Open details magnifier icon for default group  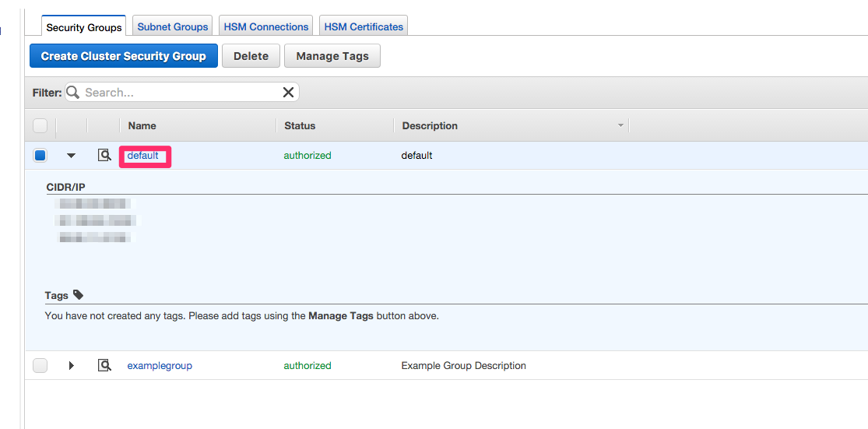click(x=104, y=156)
